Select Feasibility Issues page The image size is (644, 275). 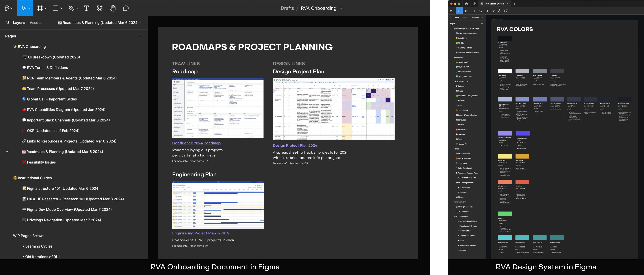pyautogui.click(x=39, y=162)
